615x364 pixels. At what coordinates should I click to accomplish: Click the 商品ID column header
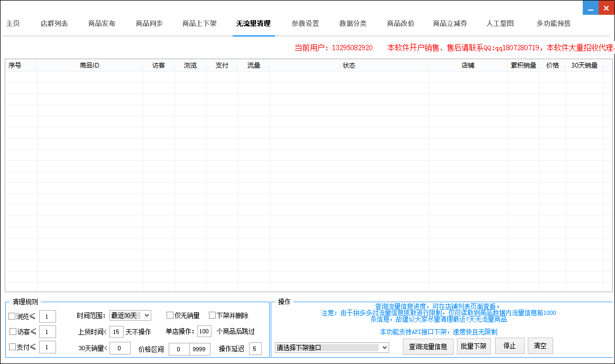click(x=89, y=66)
